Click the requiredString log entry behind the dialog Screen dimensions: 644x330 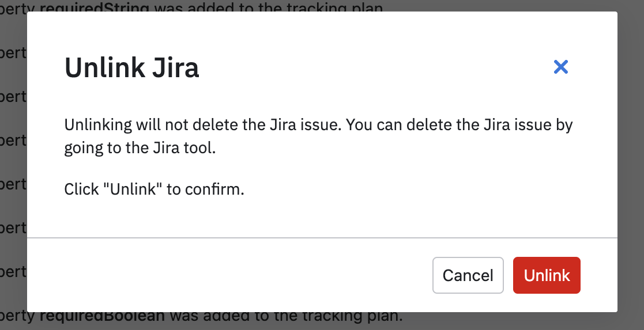[x=192, y=7]
